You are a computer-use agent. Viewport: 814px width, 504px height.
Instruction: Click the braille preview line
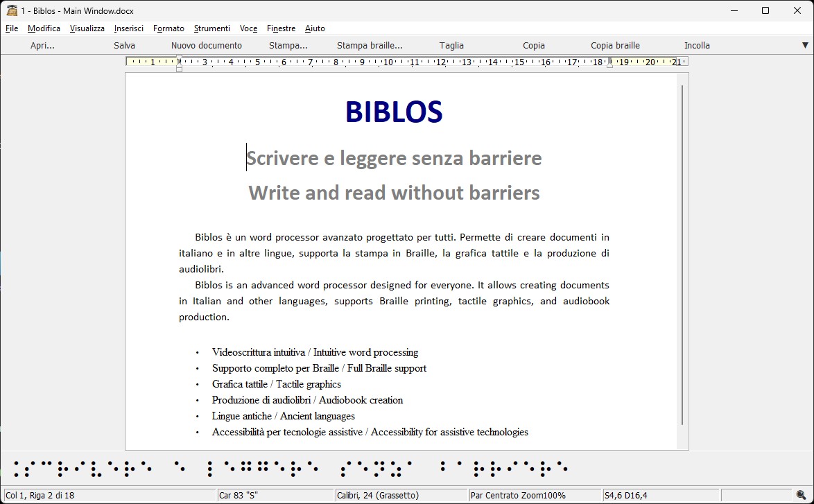coord(291,468)
